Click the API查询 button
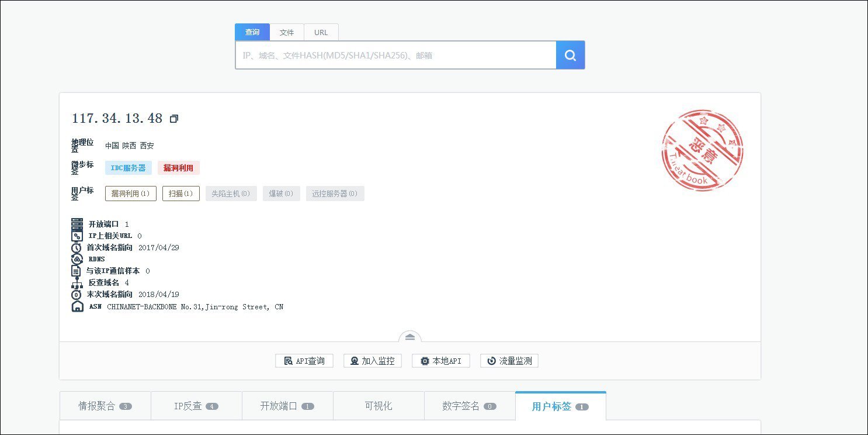868x435 pixels. (304, 361)
